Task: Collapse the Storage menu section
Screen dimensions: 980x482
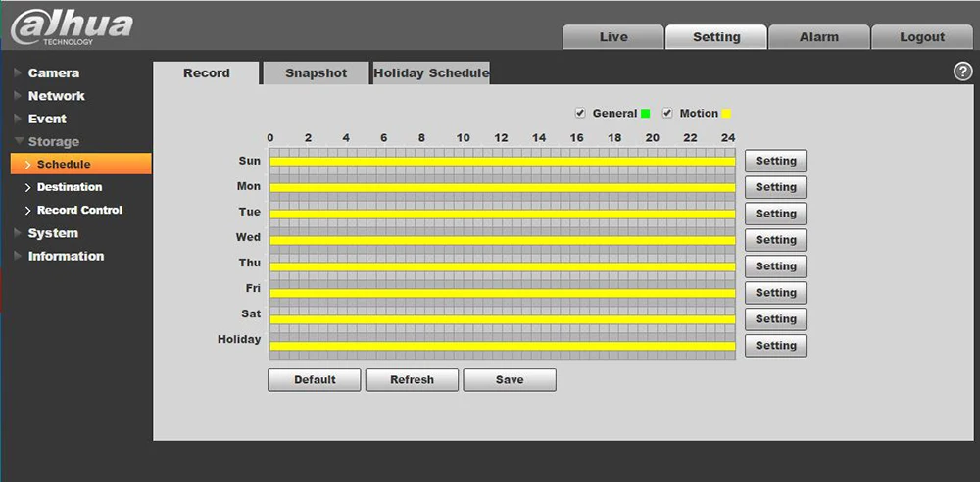Action: tap(53, 142)
